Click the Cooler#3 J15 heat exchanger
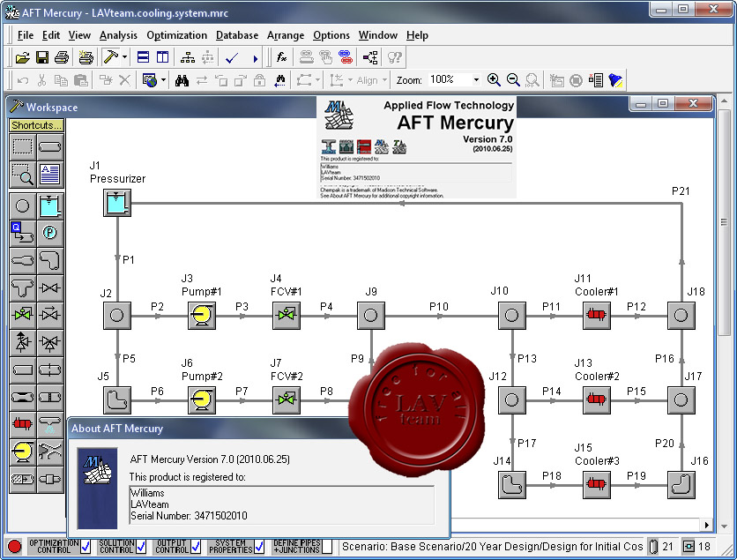 click(x=597, y=485)
